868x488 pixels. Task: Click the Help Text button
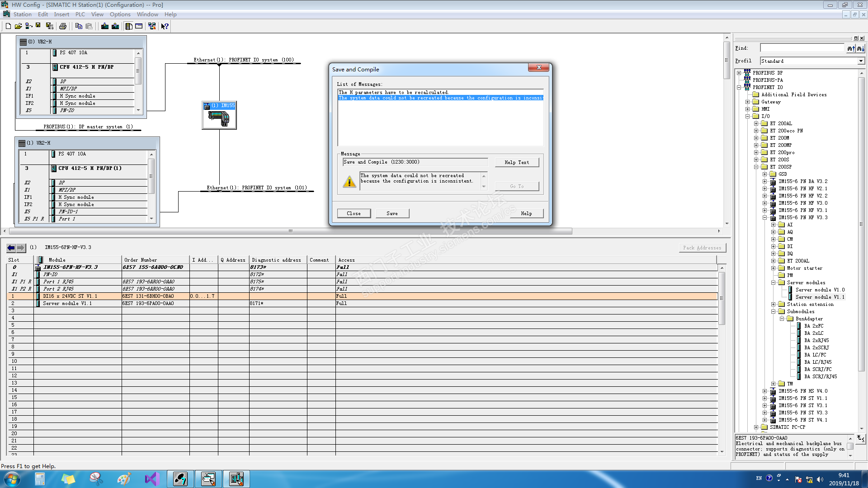(x=516, y=162)
